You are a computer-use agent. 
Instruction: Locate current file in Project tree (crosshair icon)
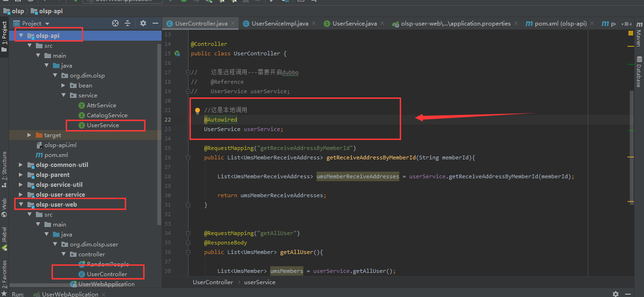115,23
